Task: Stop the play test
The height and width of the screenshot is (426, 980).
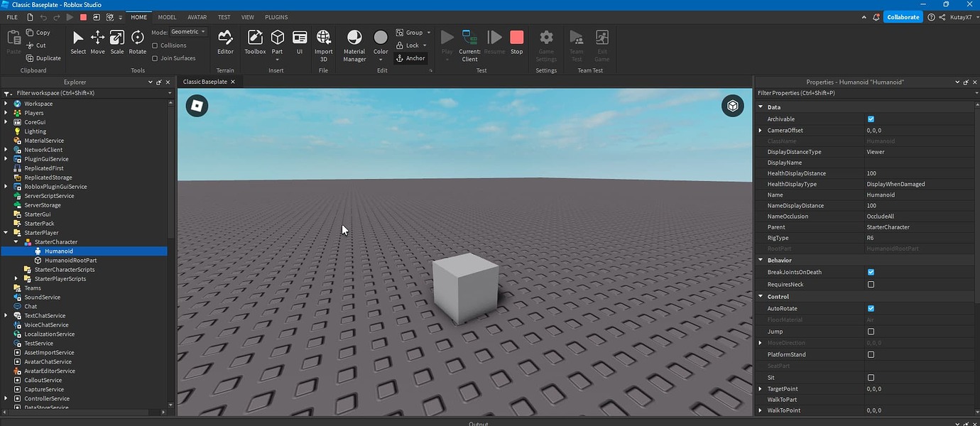Action: click(x=516, y=39)
